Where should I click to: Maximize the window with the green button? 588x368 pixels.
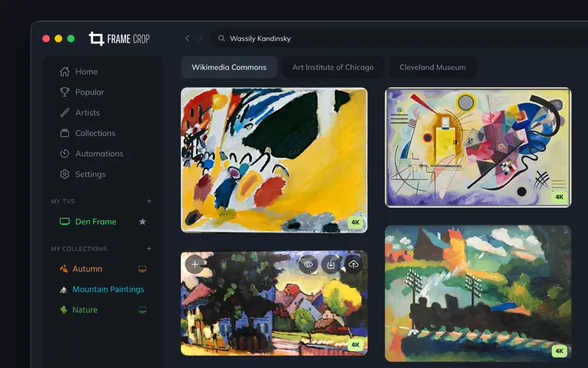point(71,38)
